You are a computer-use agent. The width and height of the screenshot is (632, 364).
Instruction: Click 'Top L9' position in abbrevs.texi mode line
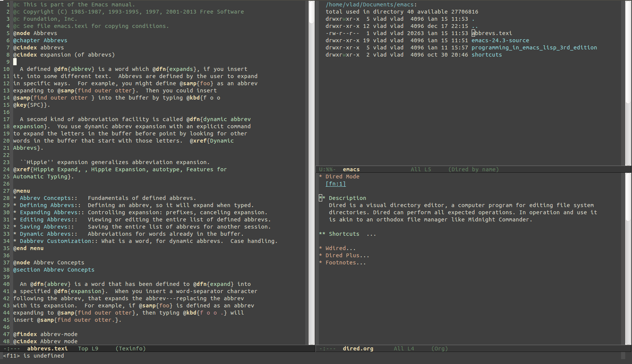click(x=88, y=349)
